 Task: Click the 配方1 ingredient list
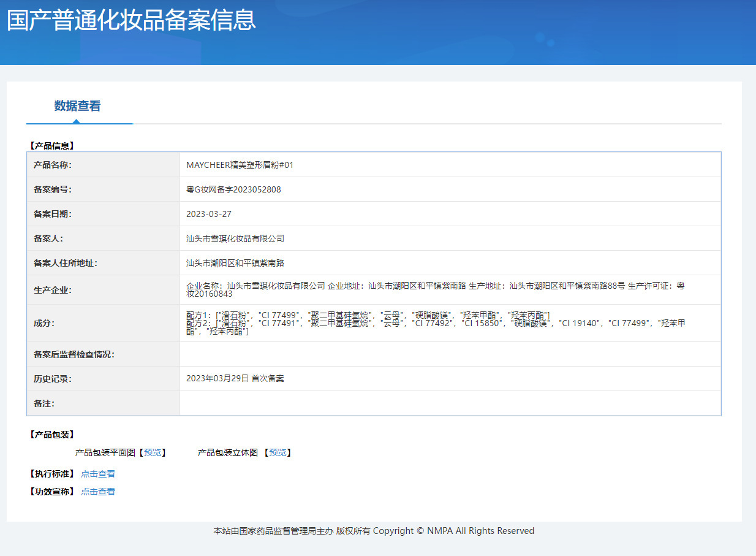pos(368,314)
